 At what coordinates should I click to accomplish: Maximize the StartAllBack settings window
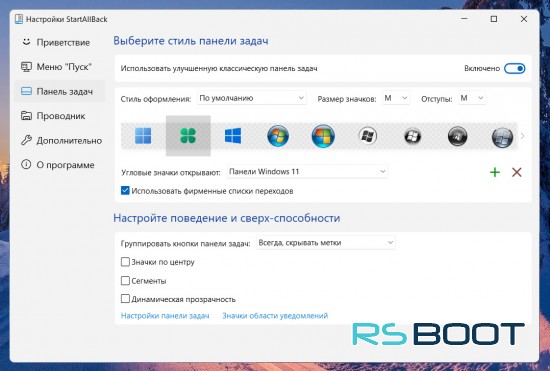tap(494, 19)
